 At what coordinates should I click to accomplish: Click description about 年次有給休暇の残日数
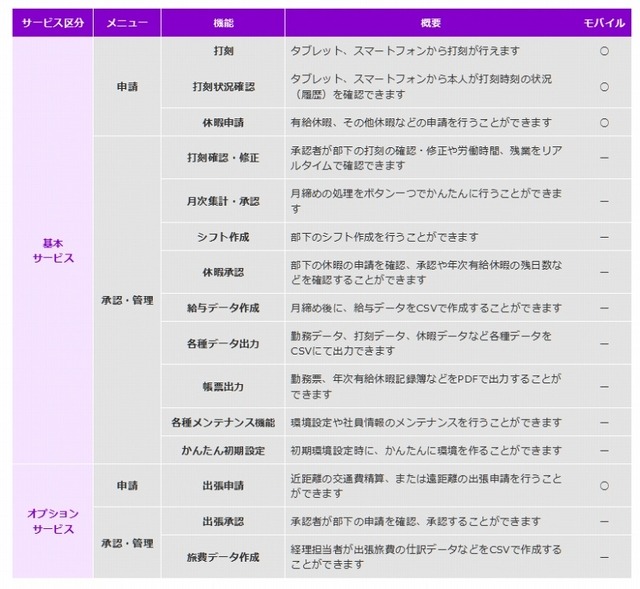pos(426,272)
